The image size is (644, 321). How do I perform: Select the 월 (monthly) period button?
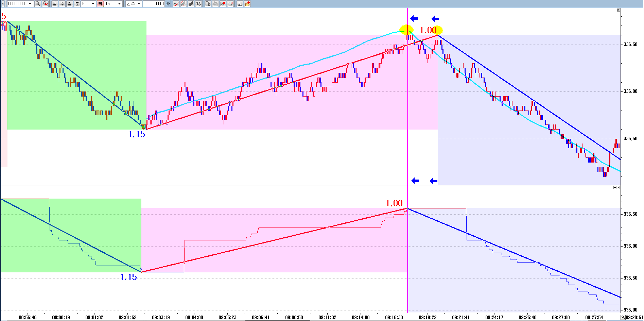pos(70,4)
